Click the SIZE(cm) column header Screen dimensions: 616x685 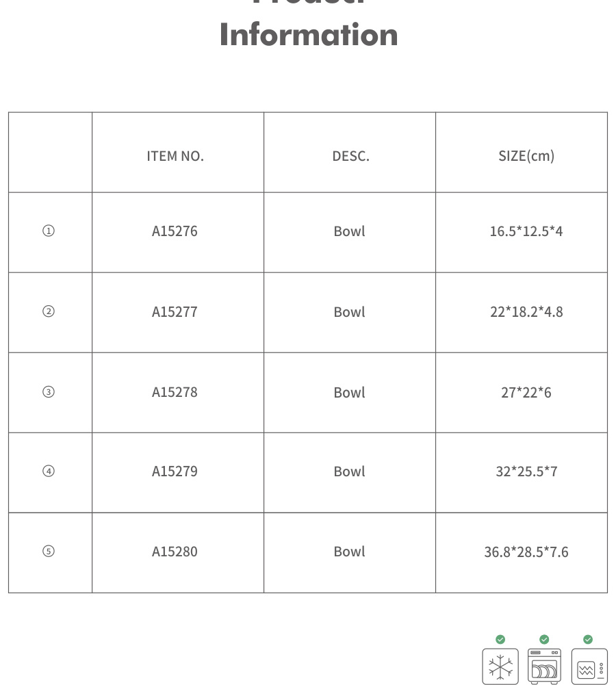coord(526,156)
